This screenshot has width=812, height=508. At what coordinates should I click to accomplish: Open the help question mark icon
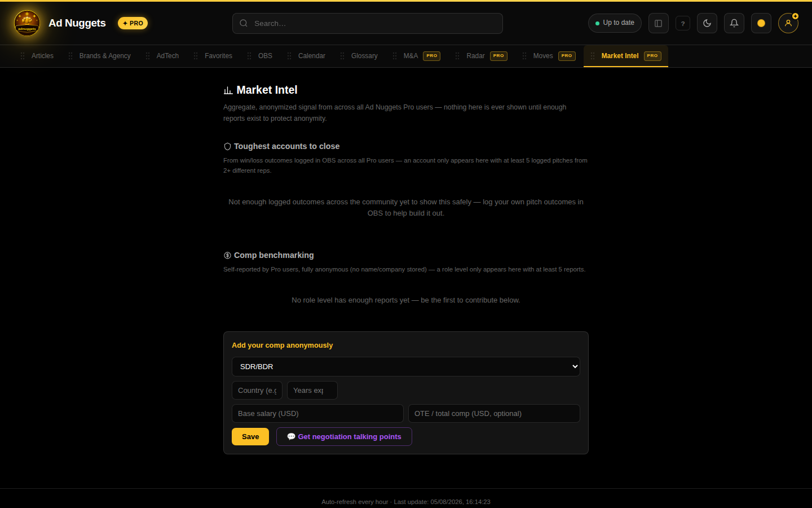tap(683, 23)
